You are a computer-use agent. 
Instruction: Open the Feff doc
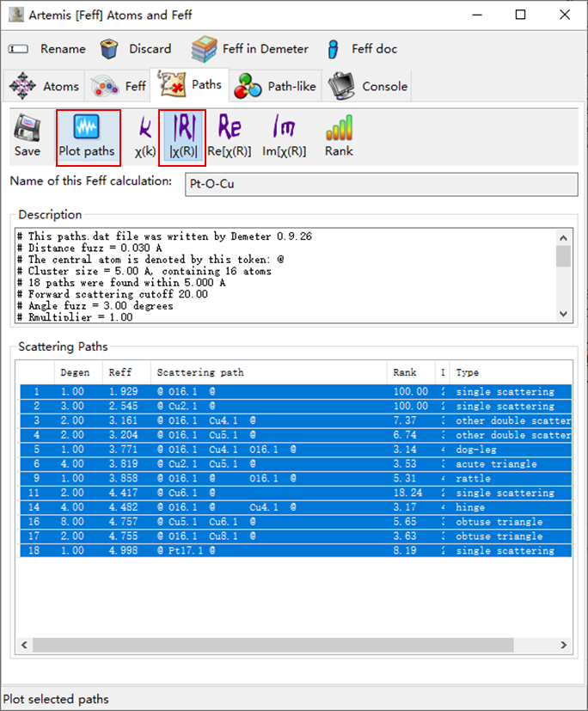tap(362, 49)
